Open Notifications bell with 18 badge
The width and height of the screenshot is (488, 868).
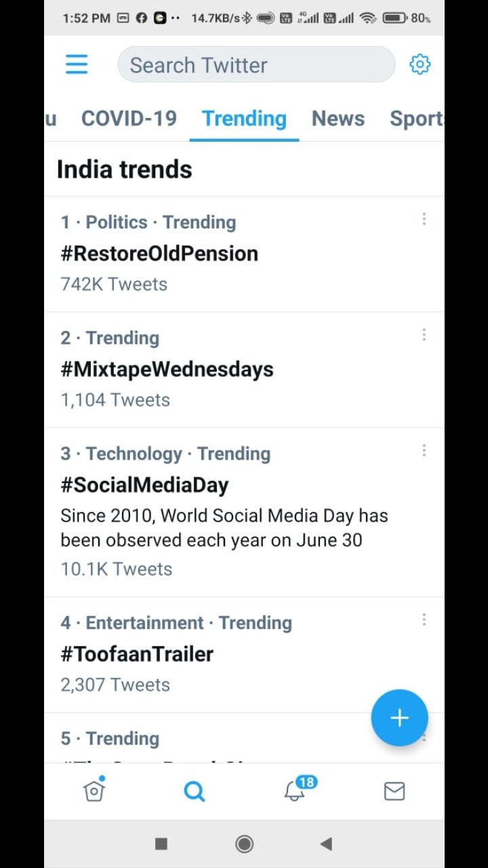point(296,791)
